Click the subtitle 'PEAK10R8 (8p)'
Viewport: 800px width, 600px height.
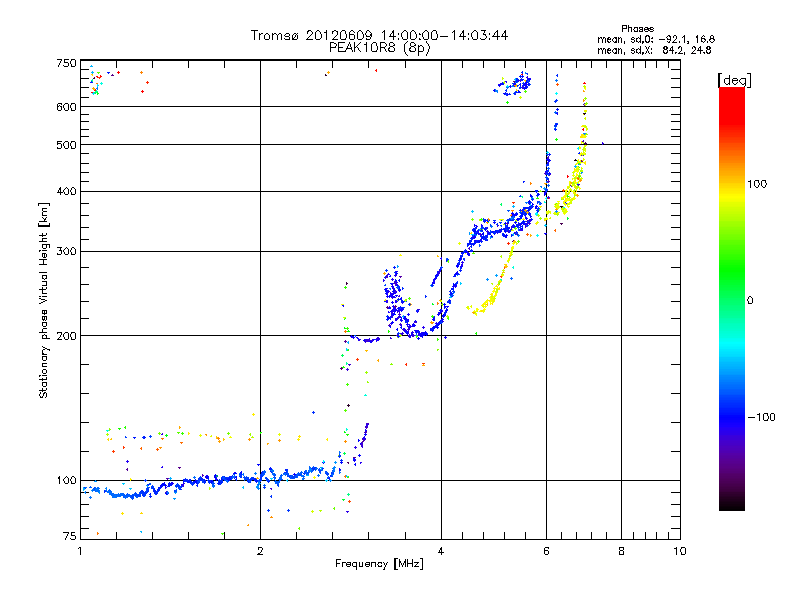(x=380, y=48)
